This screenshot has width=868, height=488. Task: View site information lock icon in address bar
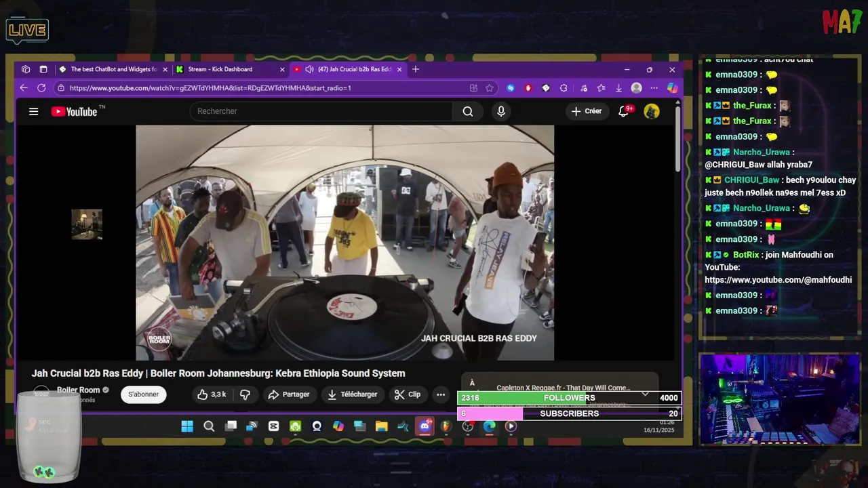pos(61,88)
